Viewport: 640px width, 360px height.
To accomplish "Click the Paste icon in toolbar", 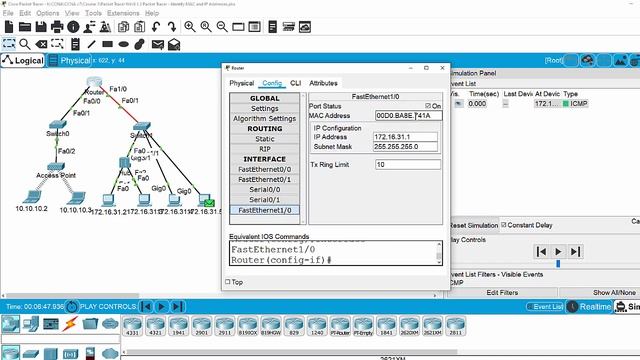I will 140,27.
